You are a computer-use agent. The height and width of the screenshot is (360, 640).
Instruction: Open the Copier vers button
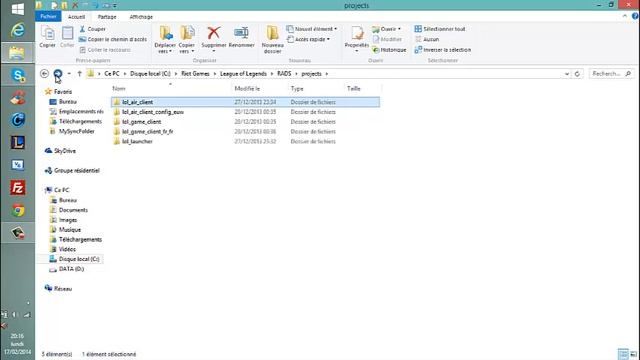[187, 40]
